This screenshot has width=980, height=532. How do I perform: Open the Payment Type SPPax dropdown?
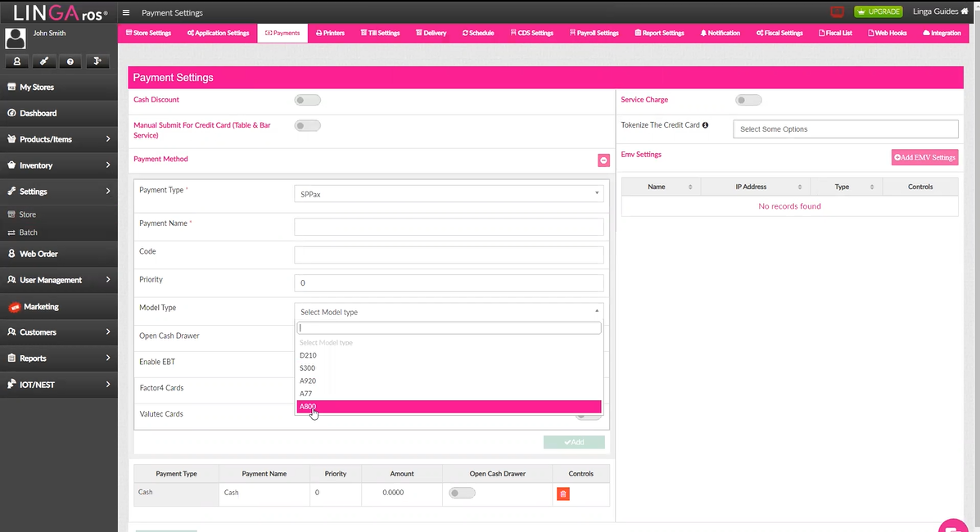click(449, 194)
